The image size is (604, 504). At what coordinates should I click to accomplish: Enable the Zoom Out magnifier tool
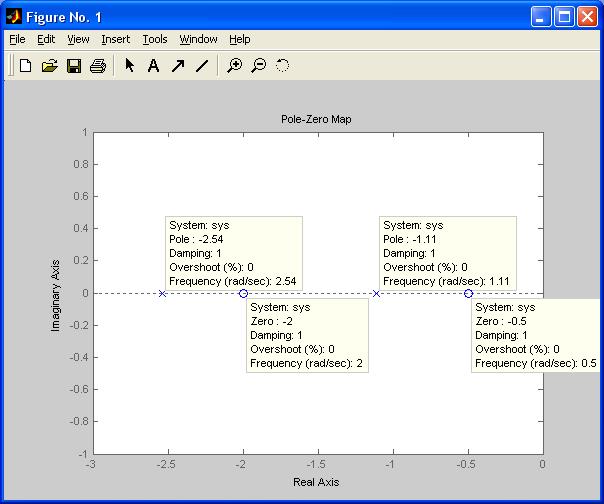(258, 66)
